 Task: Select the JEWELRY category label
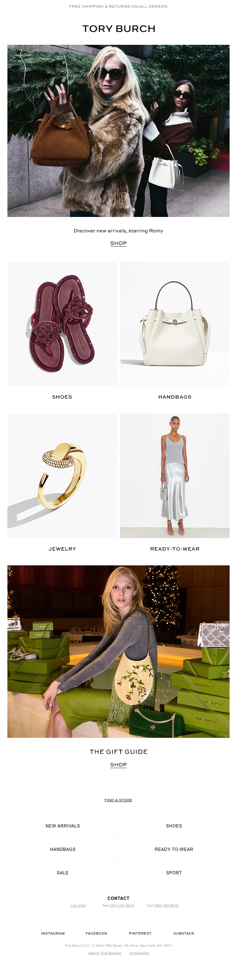(x=62, y=549)
